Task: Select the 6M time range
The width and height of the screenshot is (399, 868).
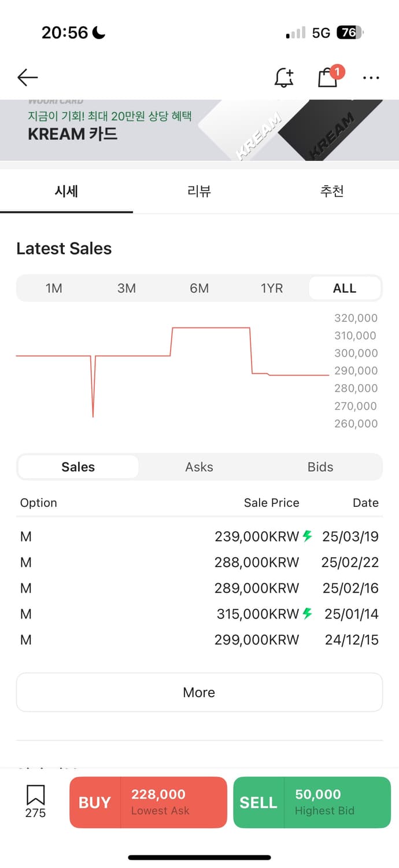Action: click(199, 288)
